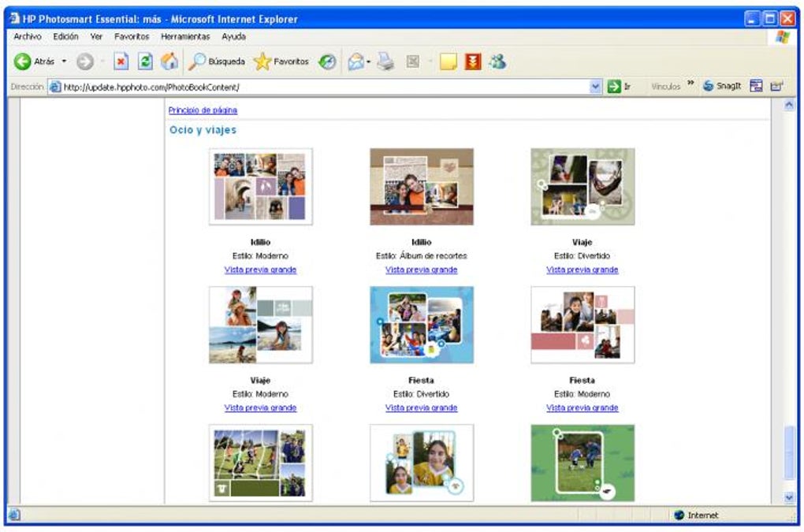
Task: Open the Archivo menu
Action: 28,36
